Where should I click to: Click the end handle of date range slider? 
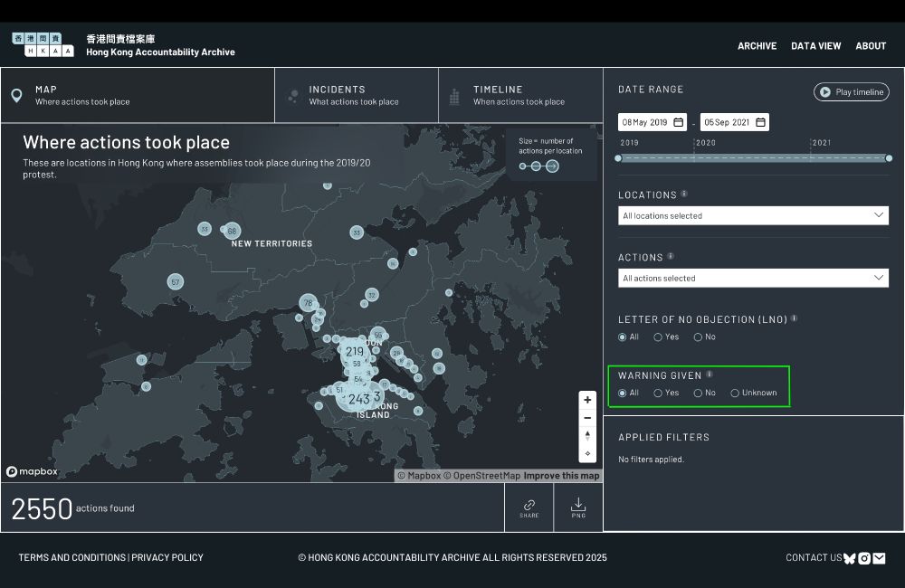pos(889,158)
